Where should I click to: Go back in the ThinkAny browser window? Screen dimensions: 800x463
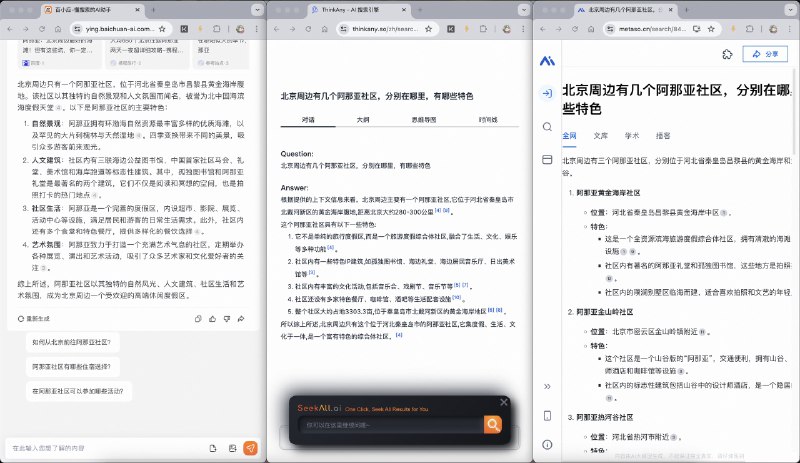[277, 29]
